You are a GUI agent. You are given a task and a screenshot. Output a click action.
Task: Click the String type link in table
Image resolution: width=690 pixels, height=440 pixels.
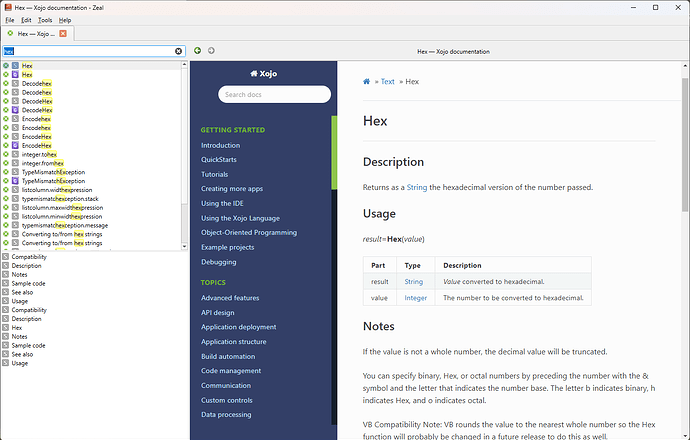pyautogui.click(x=414, y=282)
